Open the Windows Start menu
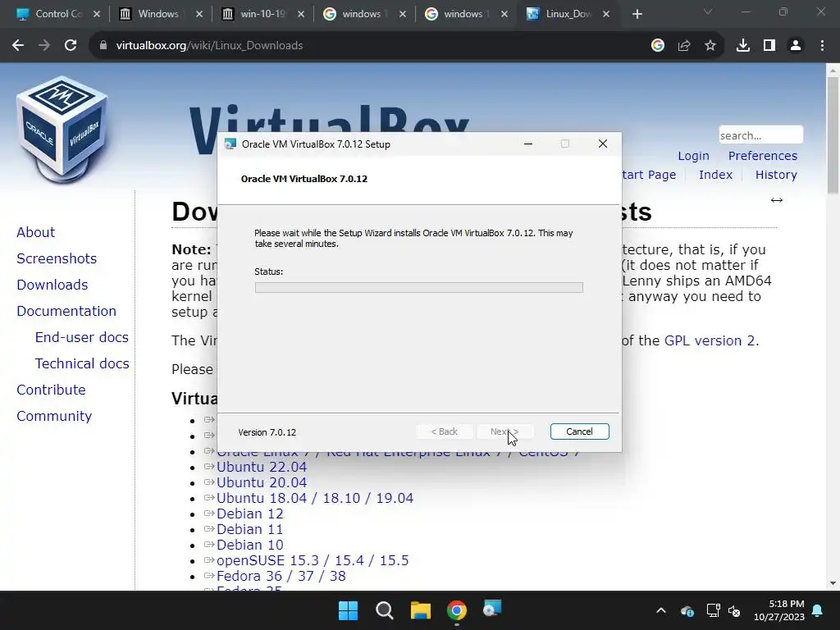This screenshot has height=630, width=840. click(348, 610)
